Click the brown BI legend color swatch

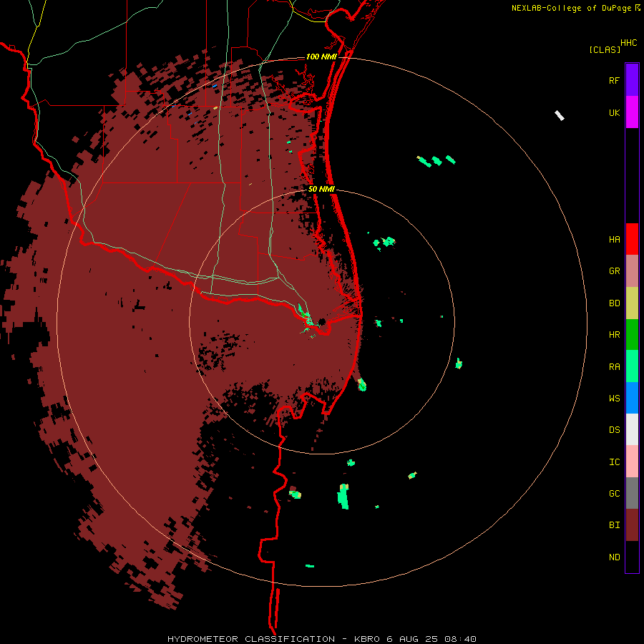(x=632, y=525)
